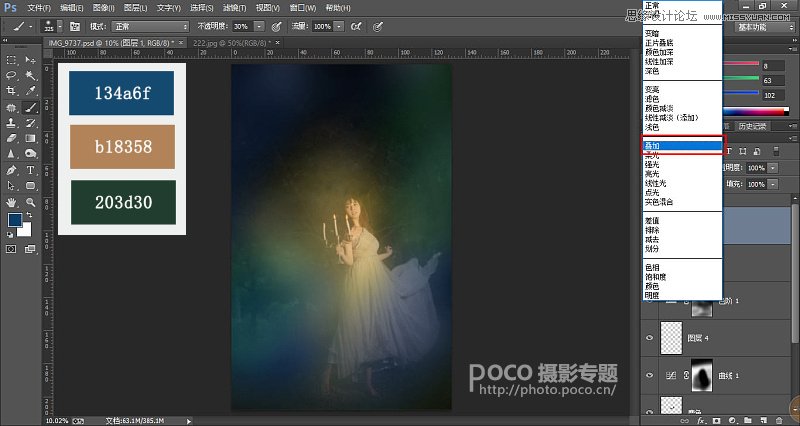This screenshot has width=800, height=426.
Task: Select the Brush tool in toolbox
Action: (x=31, y=108)
